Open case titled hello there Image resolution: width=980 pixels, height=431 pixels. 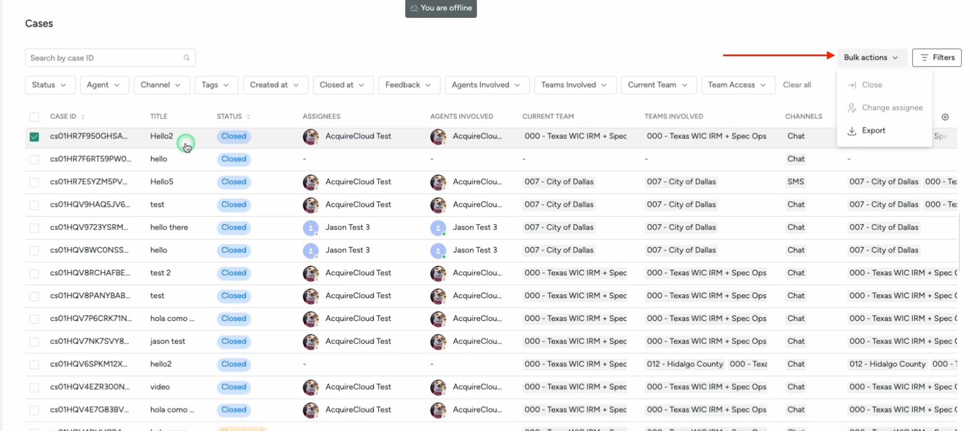click(x=169, y=227)
